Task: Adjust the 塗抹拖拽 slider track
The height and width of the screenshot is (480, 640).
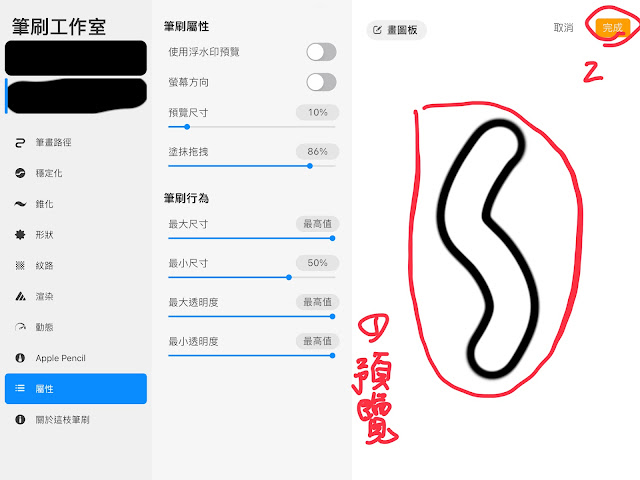Action: pyautogui.click(x=252, y=166)
